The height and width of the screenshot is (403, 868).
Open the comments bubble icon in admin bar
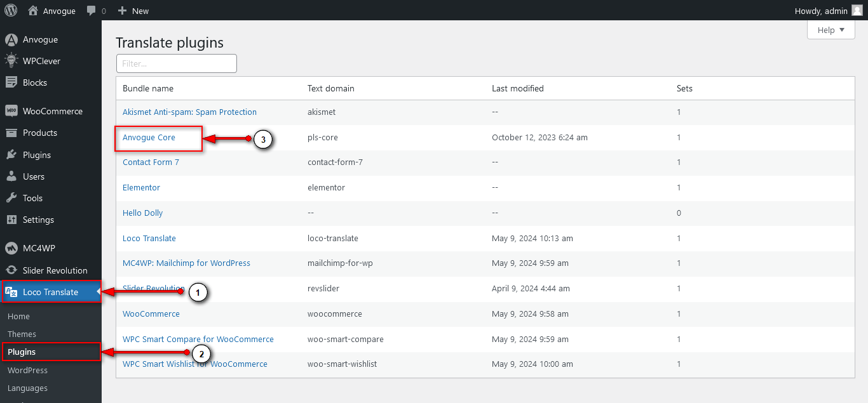92,11
